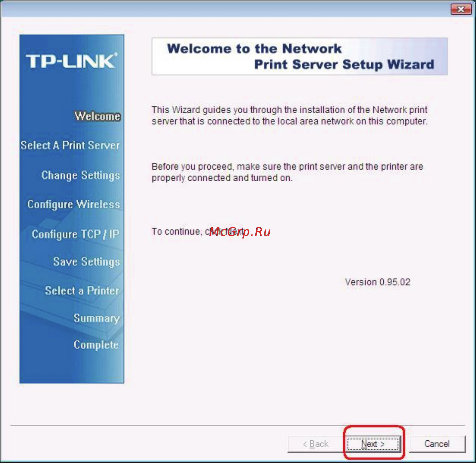Select the Welcome step in sidebar
This screenshot has height=463, width=476.
point(98,116)
